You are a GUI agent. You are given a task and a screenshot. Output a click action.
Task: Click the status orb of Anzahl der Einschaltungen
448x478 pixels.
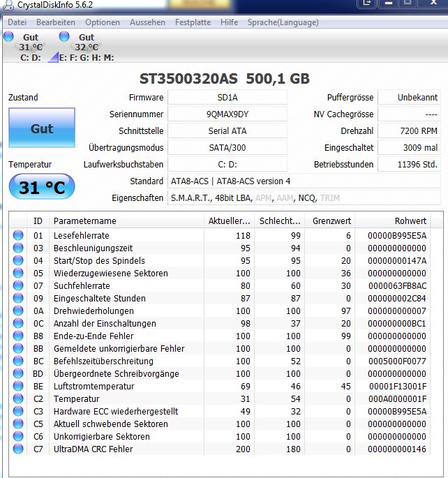click(x=18, y=323)
